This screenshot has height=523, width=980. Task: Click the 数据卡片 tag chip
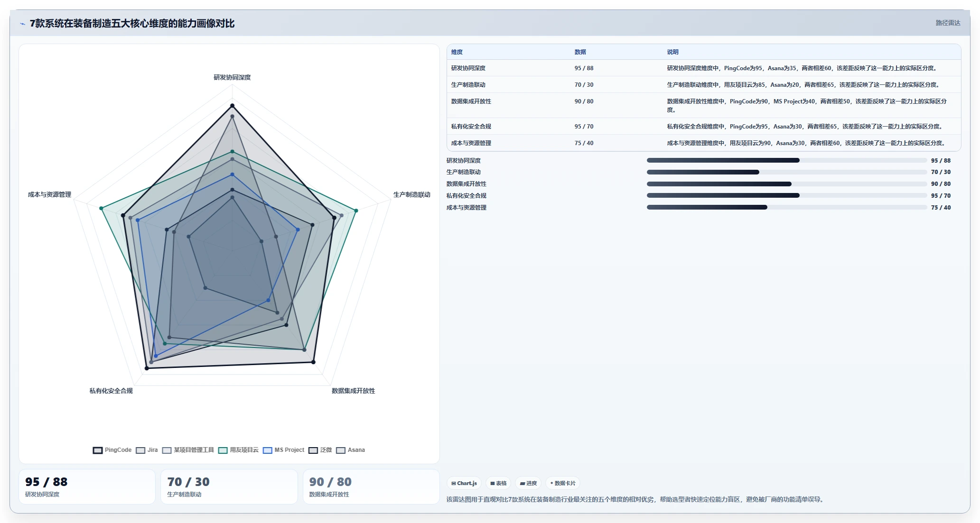click(x=563, y=483)
